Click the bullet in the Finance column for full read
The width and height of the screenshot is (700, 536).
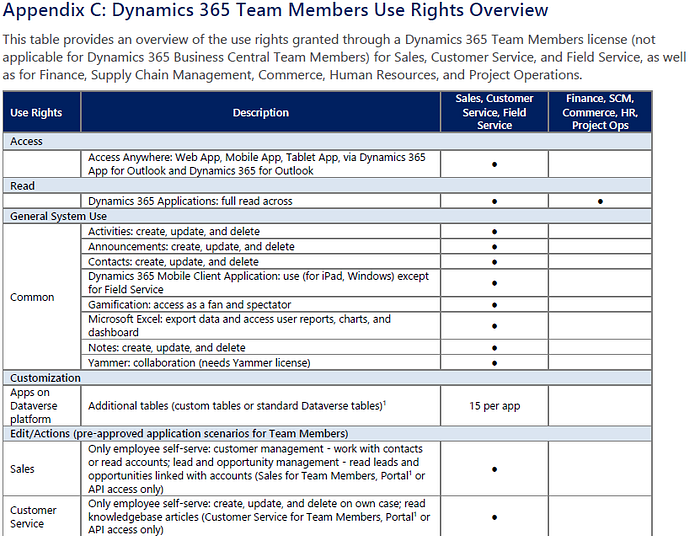(600, 201)
